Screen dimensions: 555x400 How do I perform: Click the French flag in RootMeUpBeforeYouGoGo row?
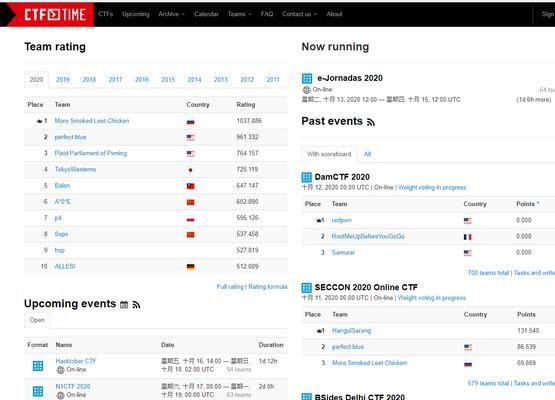tap(468, 237)
